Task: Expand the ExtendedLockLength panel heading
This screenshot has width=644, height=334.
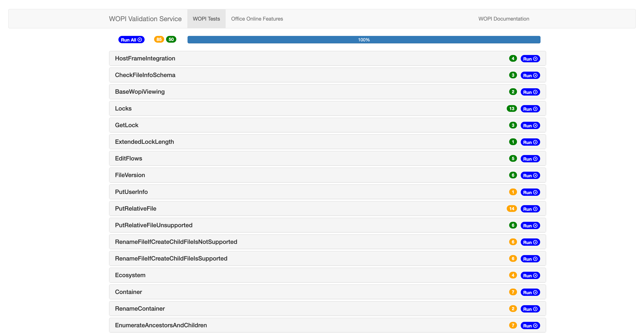Action: coord(327,142)
